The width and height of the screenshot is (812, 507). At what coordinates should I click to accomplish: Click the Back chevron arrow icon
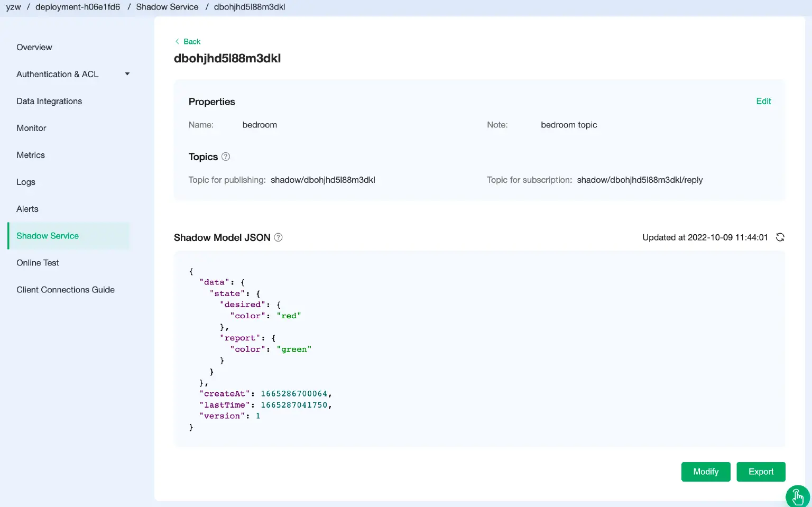tap(177, 41)
